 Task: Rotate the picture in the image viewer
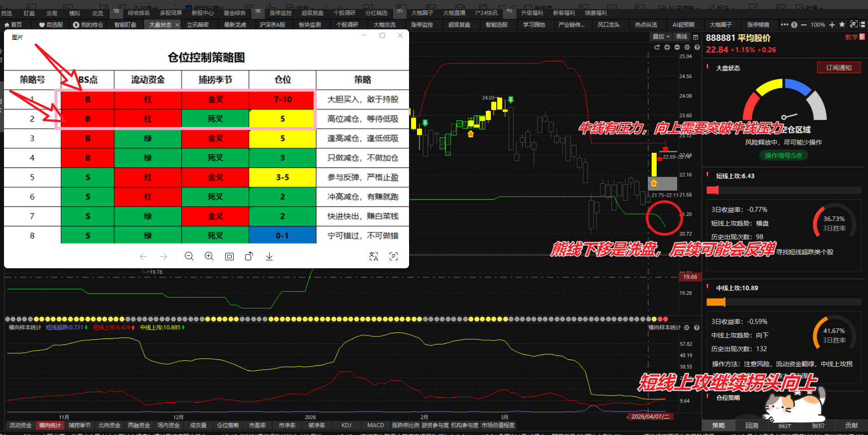pos(249,256)
